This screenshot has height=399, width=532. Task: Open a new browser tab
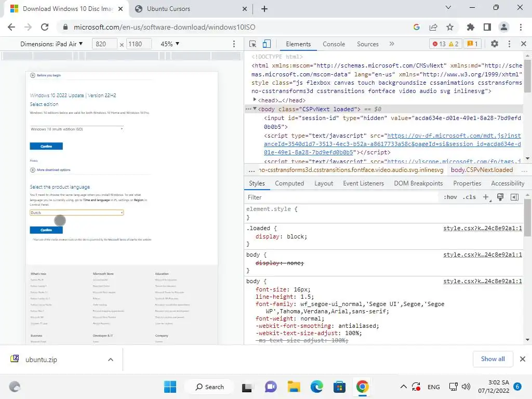[x=264, y=9]
